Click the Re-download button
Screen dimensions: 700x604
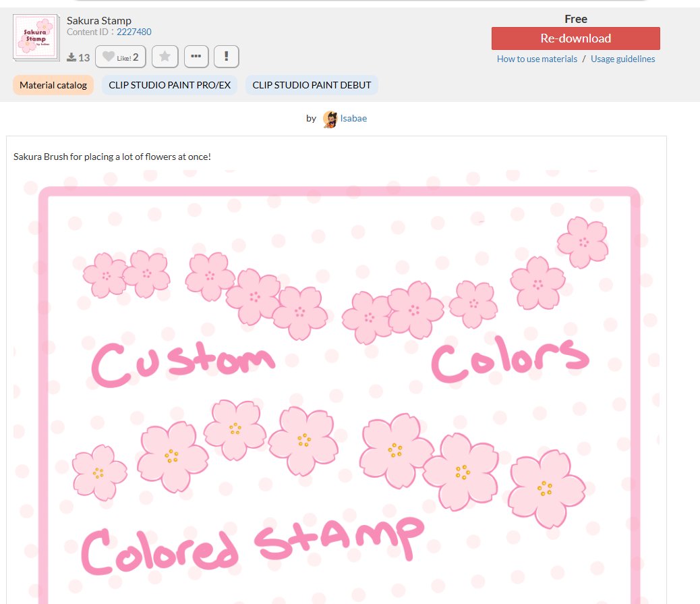[x=575, y=38]
